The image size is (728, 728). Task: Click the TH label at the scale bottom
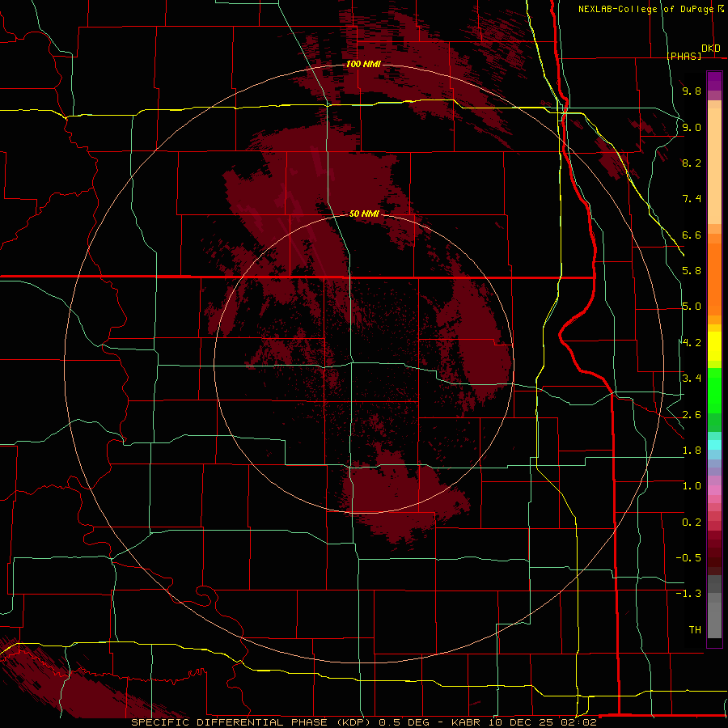click(x=695, y=630)
